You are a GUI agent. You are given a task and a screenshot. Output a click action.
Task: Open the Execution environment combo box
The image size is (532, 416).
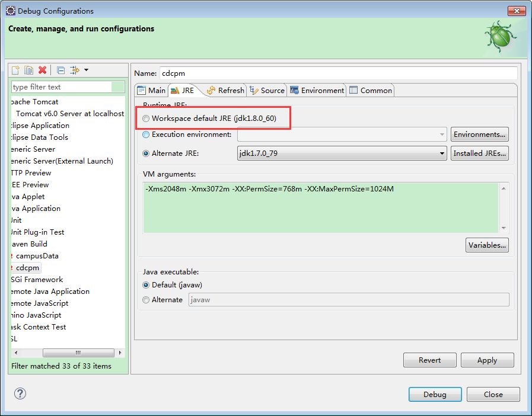(x=441, y=135)
